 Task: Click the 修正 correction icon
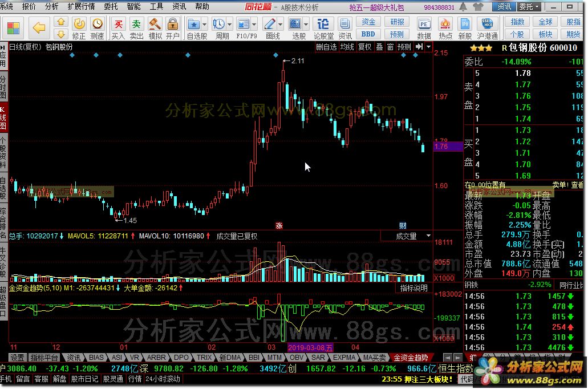click(x=79, y=28)
